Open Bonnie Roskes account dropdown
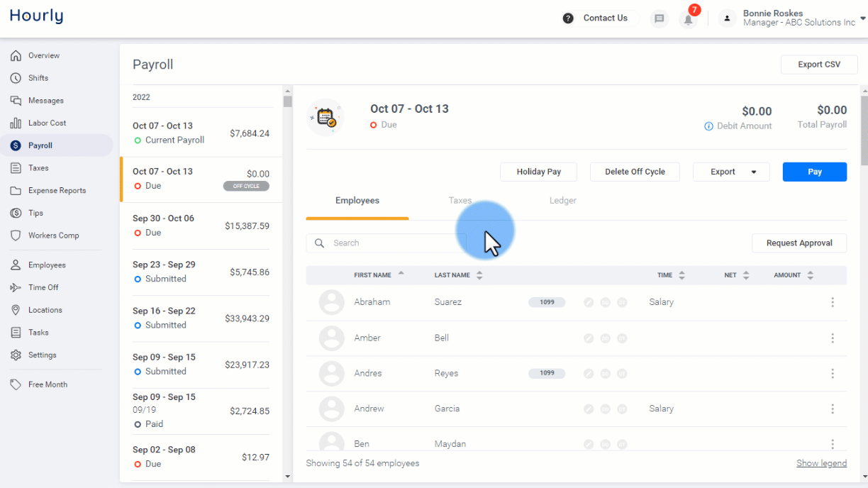868x488 pixels. click(862, 19)
